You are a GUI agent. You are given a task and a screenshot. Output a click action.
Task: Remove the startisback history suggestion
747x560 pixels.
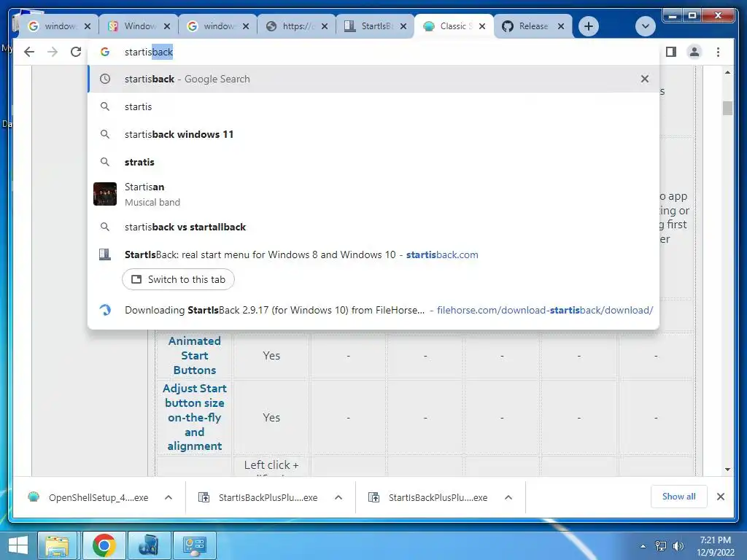tap(645, 79)
